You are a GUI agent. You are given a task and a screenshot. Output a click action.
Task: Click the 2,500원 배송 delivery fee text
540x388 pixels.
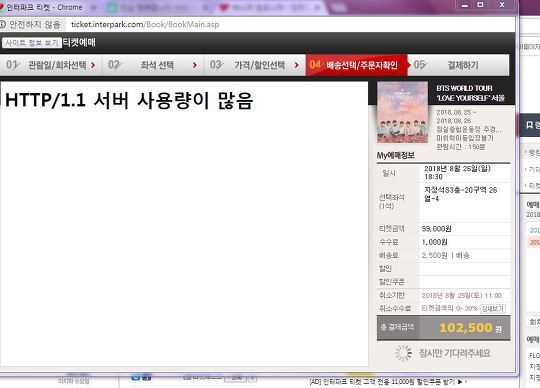[x=445, y=255]
